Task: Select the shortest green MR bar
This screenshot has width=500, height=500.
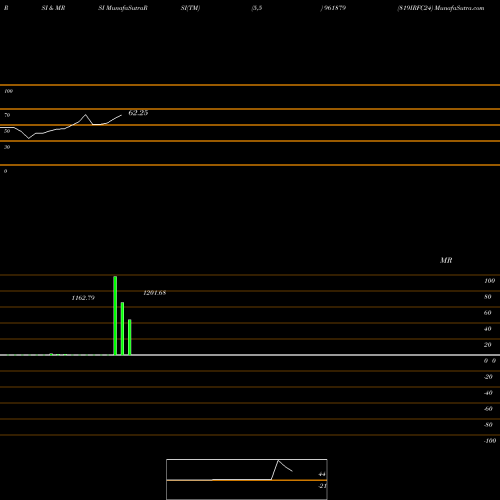Action: point(130,337)
